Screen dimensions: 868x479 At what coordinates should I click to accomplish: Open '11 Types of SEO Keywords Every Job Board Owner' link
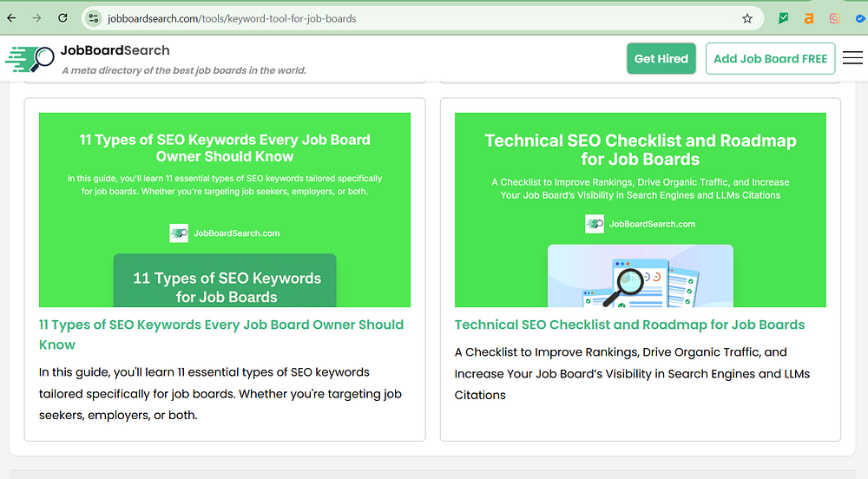click(221, 335)
